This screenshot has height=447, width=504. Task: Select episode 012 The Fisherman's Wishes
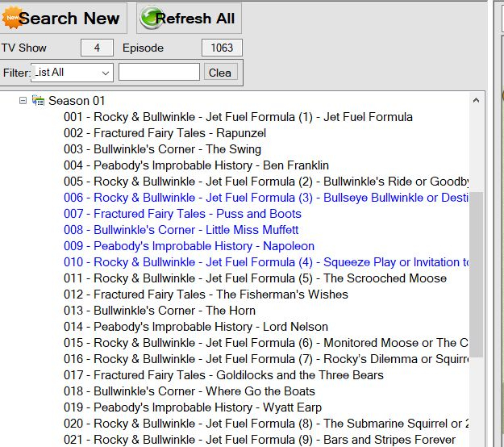click(206, 295)
